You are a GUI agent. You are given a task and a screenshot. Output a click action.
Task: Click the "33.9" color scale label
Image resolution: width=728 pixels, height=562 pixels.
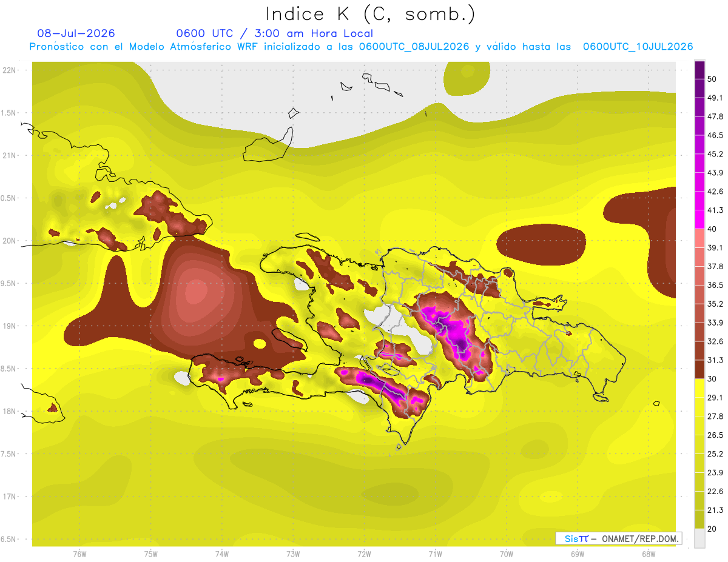click(x=715, y=323)
